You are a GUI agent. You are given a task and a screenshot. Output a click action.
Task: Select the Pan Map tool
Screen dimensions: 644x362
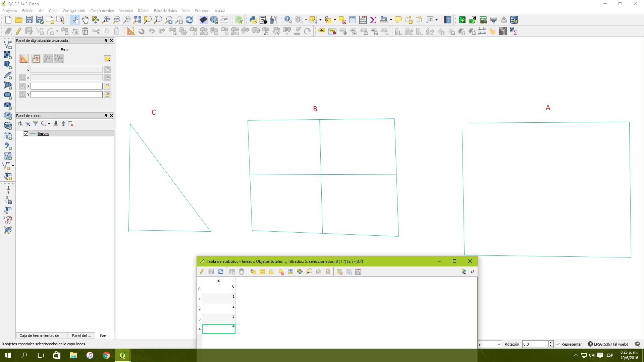(x=86, y=20)
